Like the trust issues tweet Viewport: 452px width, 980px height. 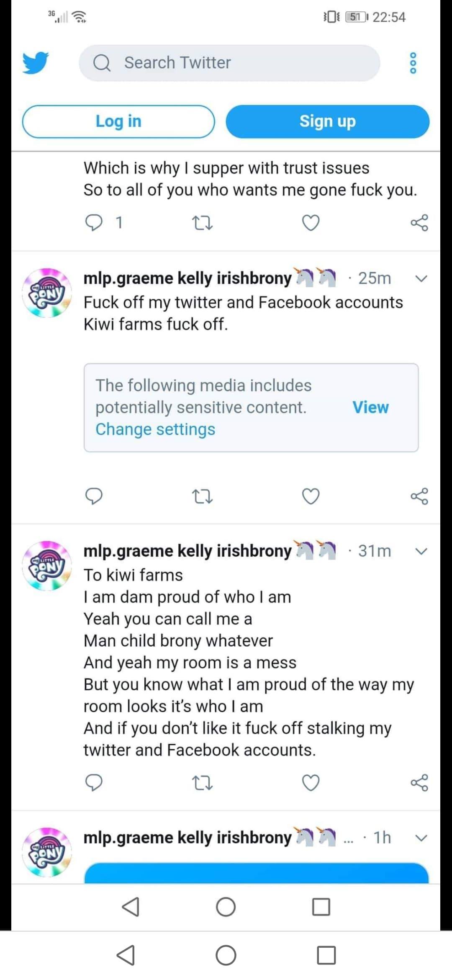(x=311, y=222)
